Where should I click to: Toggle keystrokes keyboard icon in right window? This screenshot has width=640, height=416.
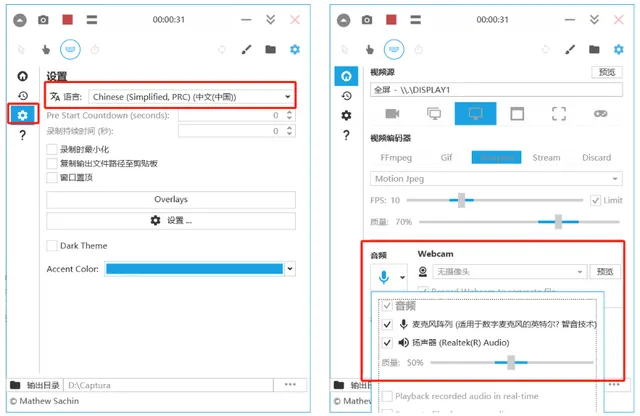(x=394, y=49)
